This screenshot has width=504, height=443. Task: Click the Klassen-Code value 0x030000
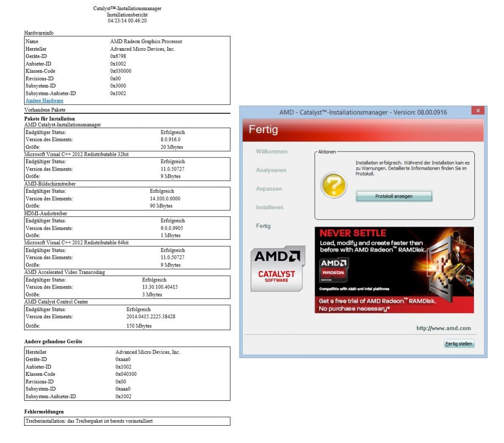tap(121, 71)
